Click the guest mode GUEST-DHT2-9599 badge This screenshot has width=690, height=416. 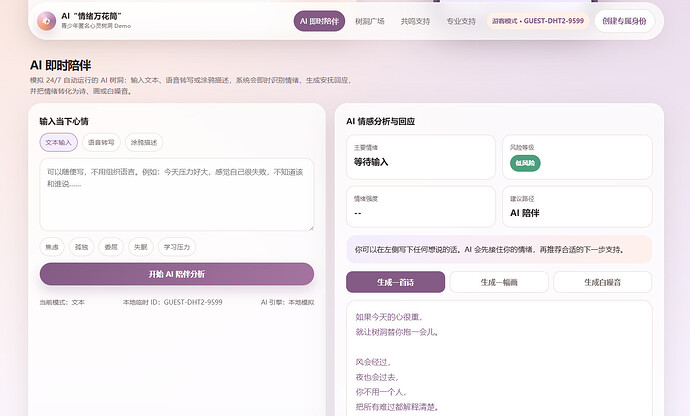tap(538, 21)
